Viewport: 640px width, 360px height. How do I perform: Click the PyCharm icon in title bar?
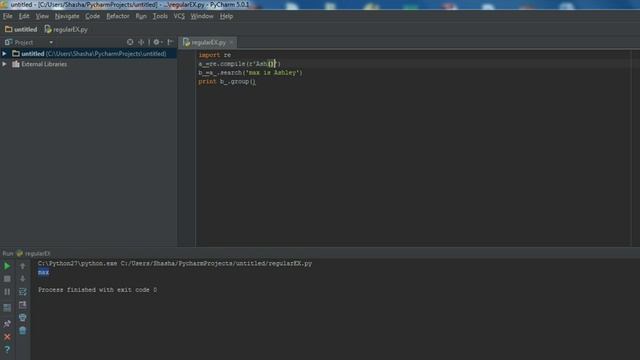(x=4, y=4)
